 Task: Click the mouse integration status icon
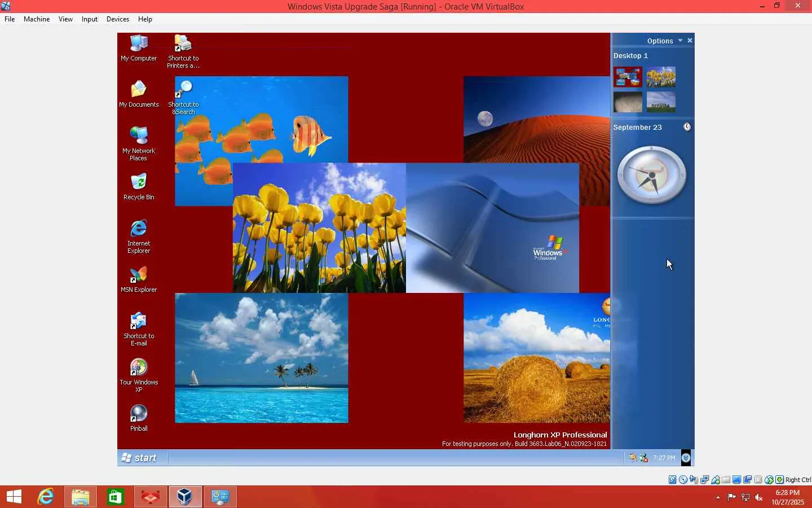tap(769, 480)
